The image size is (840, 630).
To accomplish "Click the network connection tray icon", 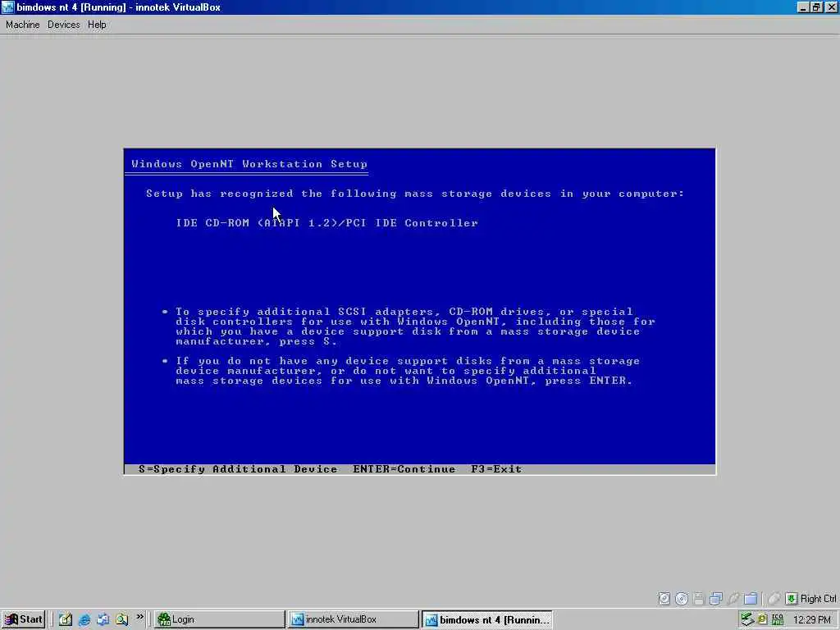I will coord(747,619).
